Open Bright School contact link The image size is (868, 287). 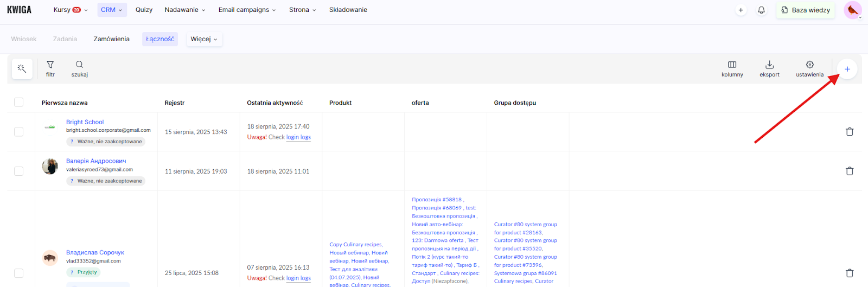pyautogui.click(x=85, y=122)
